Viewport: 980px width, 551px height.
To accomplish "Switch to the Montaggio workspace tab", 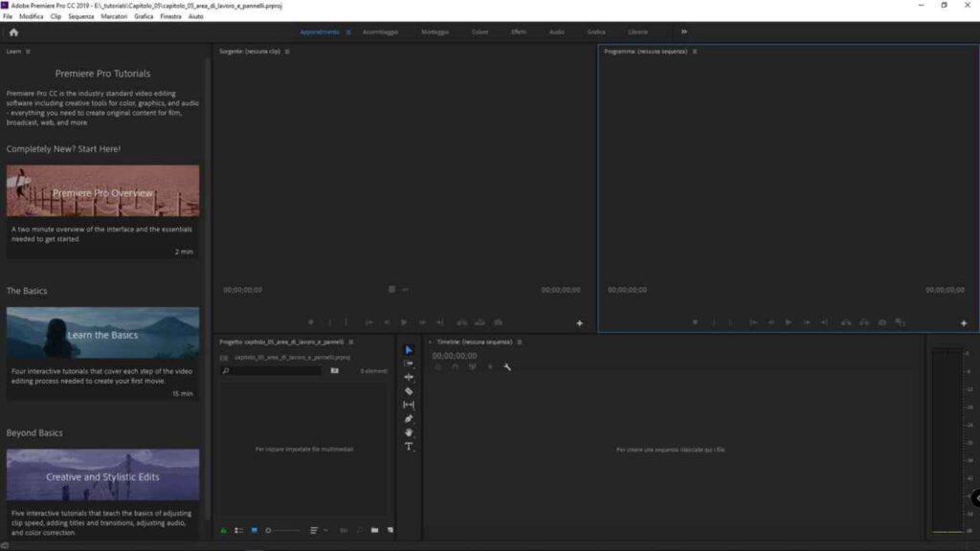I will coord(436,31).
